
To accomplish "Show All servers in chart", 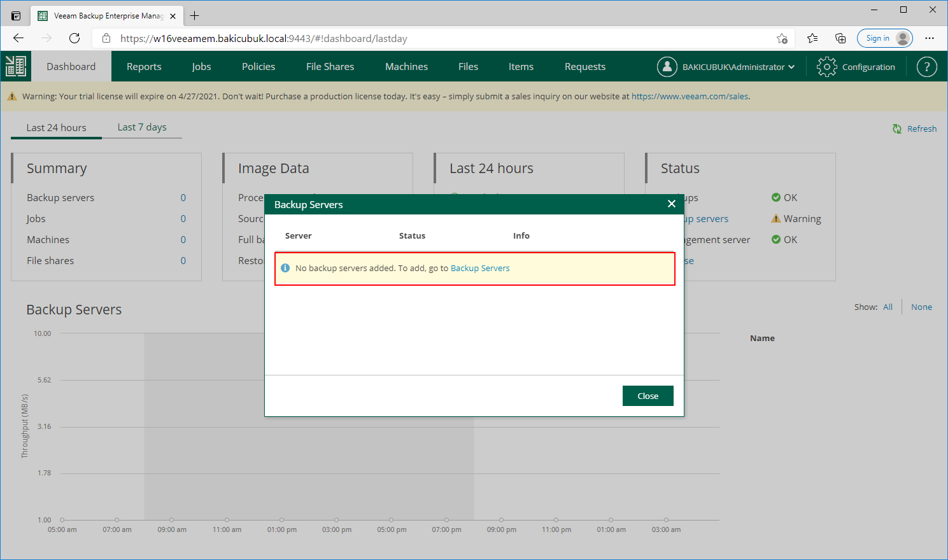I will [x=888, y=307].
